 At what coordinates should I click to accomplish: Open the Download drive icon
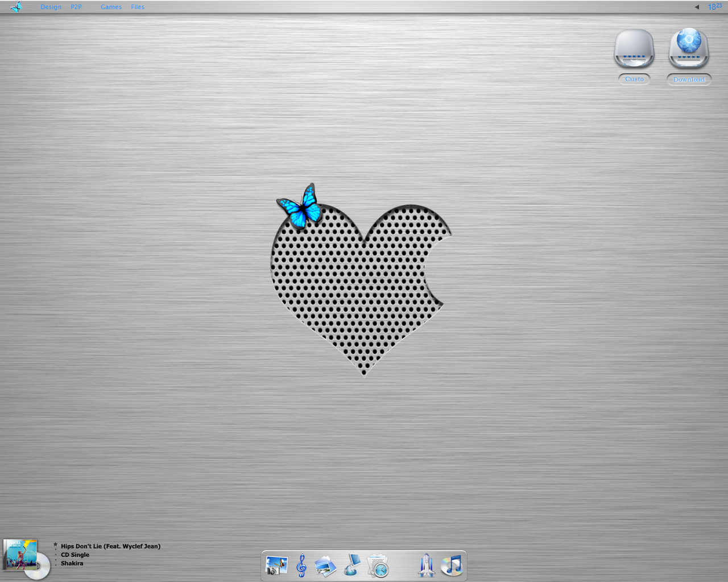pos(689,48)
